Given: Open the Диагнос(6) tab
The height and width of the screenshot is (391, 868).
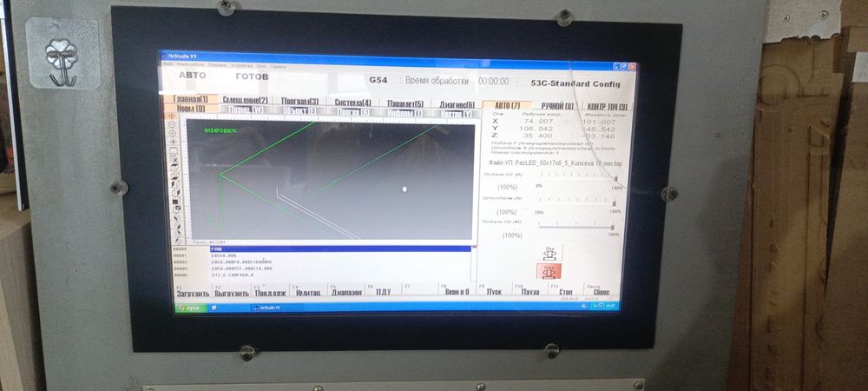Looking at the screenshot, I should pos(457,104).
